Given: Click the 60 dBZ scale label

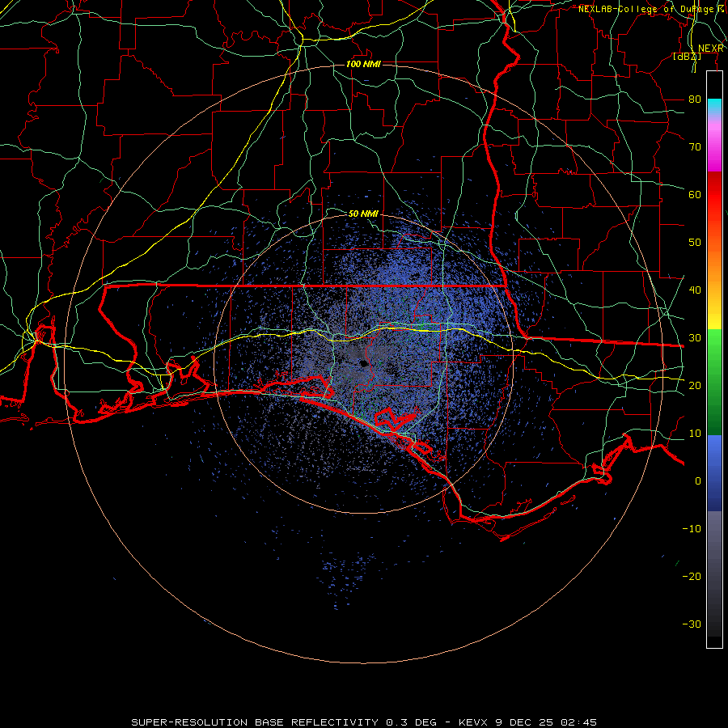Looking at the screenshot, I should click(695, 194).
